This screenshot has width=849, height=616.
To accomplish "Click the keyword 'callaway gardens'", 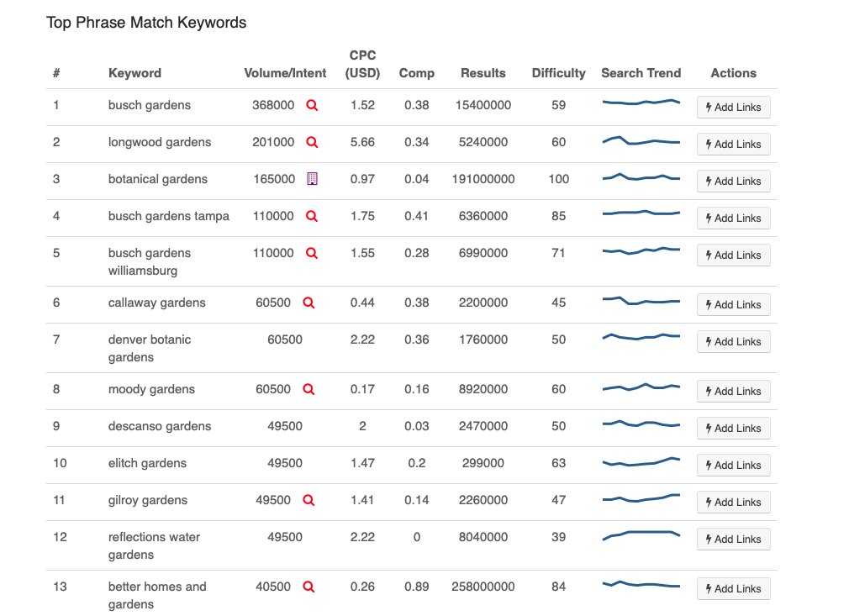I will pos(157,303).
